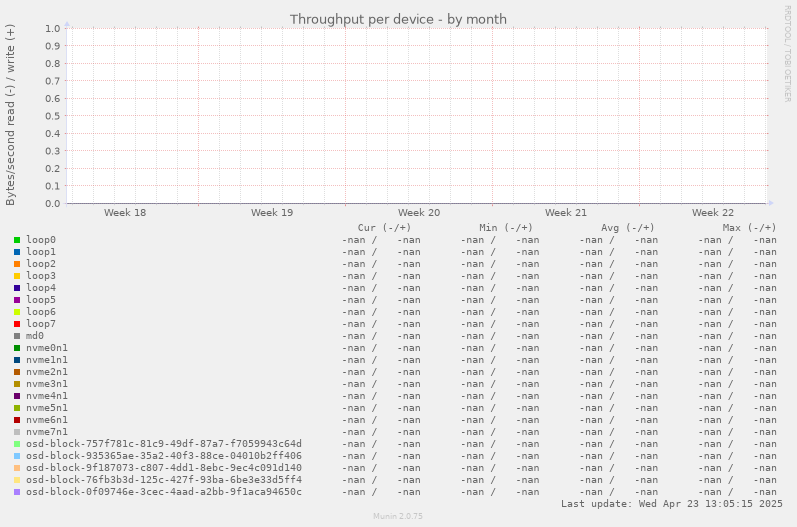Click the md0 gray color swatch
The height and width of the screenshot is (527, 797).
point(17,336)
